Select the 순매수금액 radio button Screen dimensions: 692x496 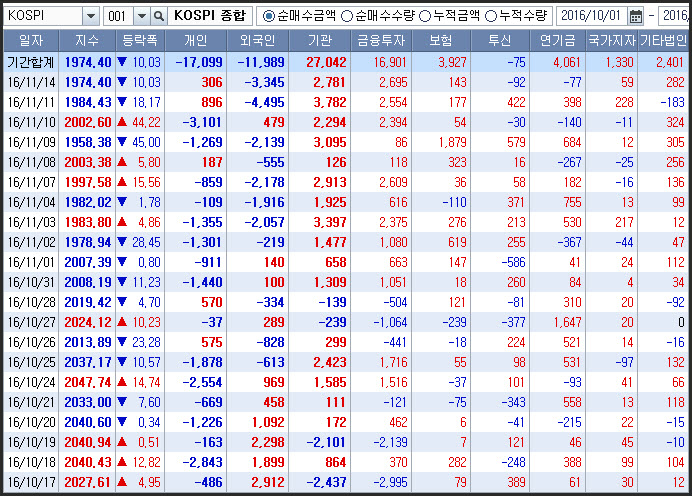click(268, 16)
